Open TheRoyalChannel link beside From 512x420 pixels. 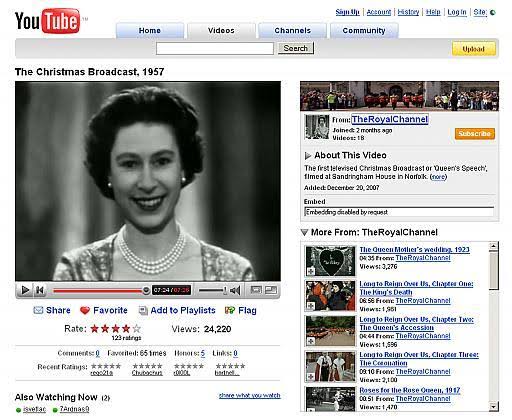point(390,119)
